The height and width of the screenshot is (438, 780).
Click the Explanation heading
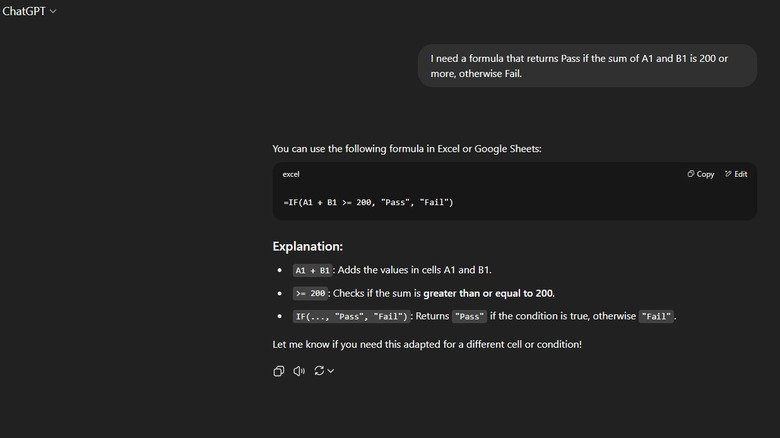click(x=308, y=246)
